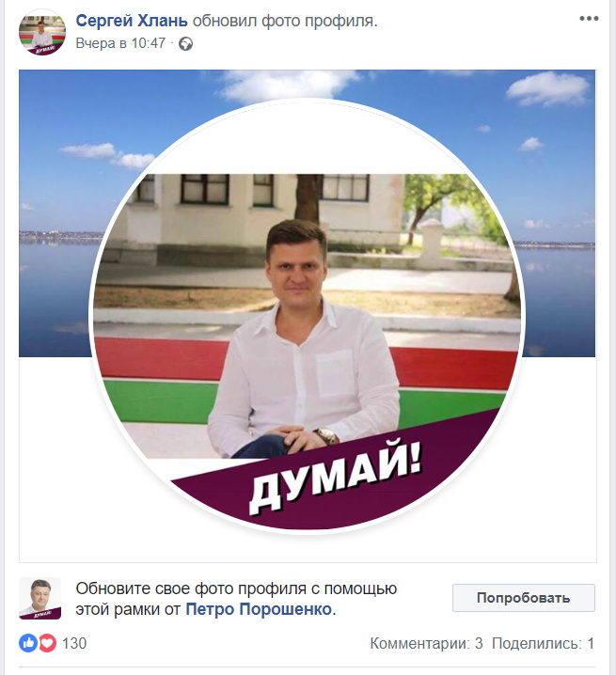
Task: Open the three-dots post options menu
Action: 589,19
